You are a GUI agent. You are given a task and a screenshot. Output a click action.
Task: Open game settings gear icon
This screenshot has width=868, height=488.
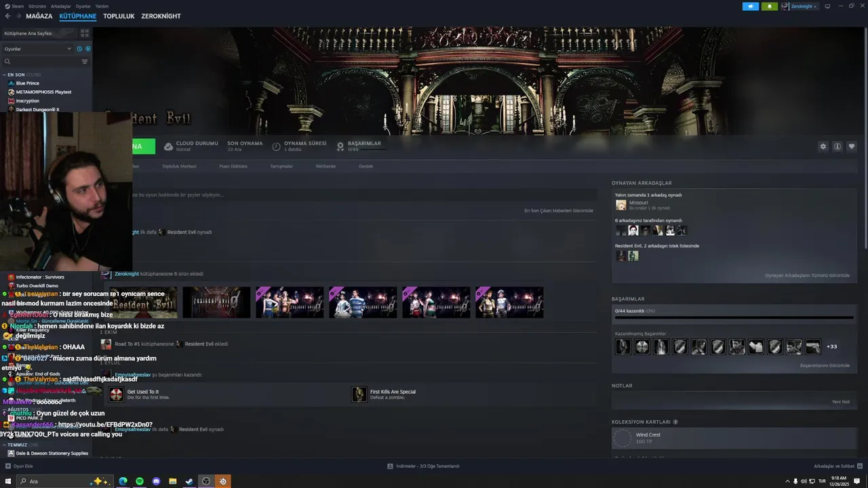click(x=823, y=146)
